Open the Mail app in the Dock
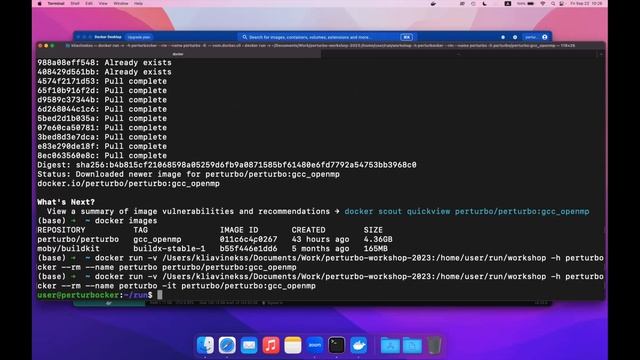 [x=249, y=345]
